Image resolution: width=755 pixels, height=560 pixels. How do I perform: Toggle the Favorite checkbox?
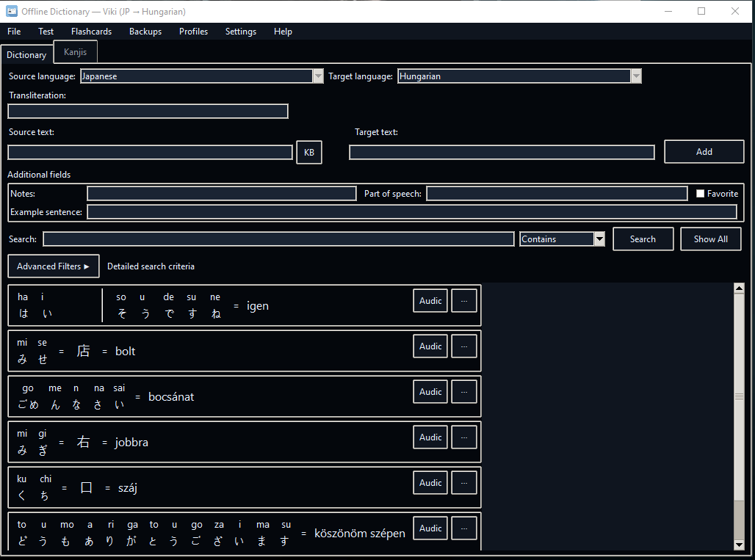[700, 194]
